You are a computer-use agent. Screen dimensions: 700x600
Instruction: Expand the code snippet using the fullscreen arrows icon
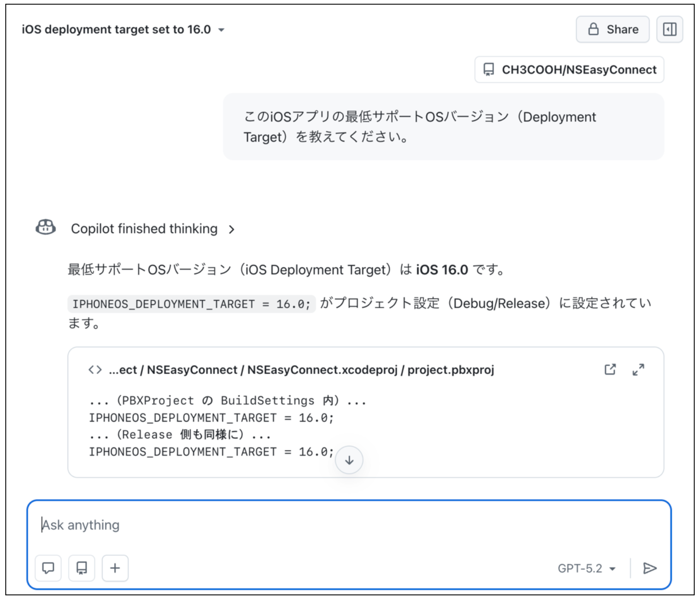point(638,369)
